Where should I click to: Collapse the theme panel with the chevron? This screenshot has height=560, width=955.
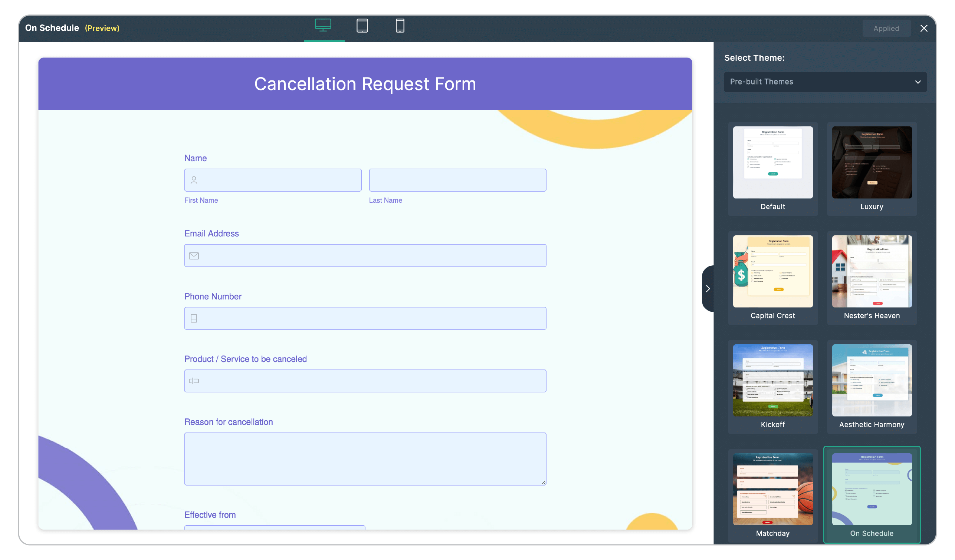coord(708,288)
